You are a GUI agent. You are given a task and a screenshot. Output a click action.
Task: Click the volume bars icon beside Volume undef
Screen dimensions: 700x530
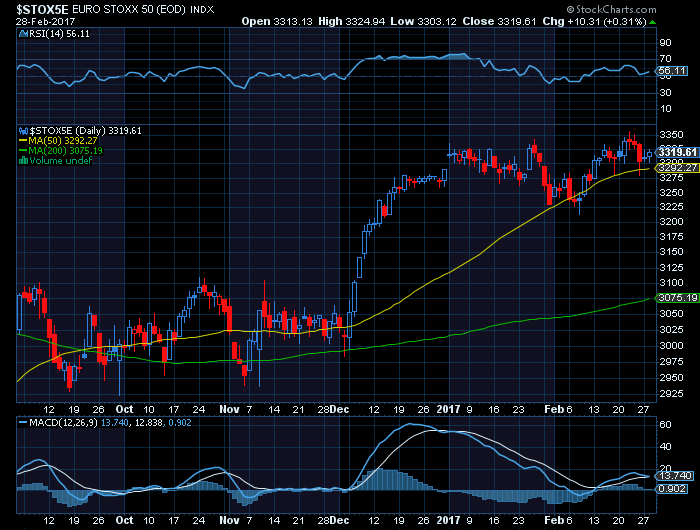tap(23, 161)
